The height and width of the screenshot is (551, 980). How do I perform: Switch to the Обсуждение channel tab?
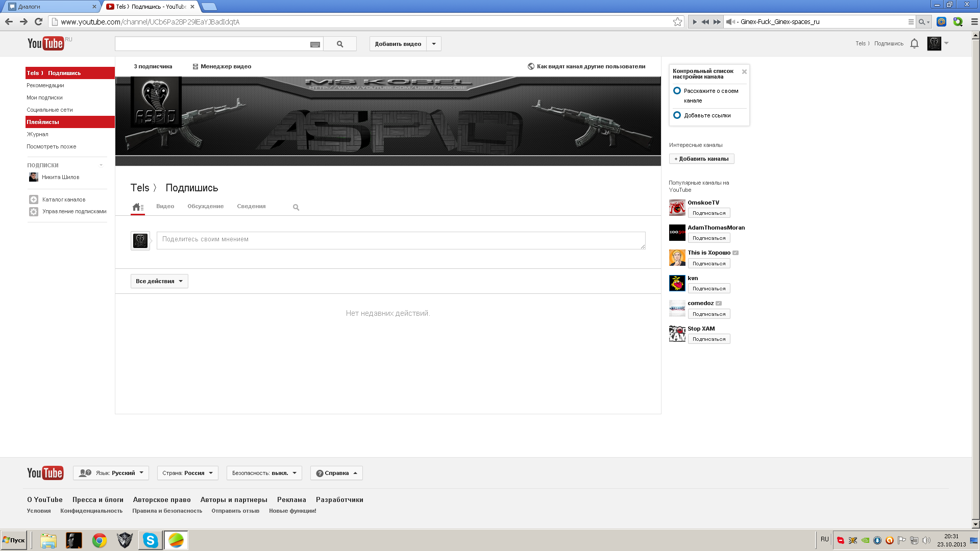tap(206, 206)
